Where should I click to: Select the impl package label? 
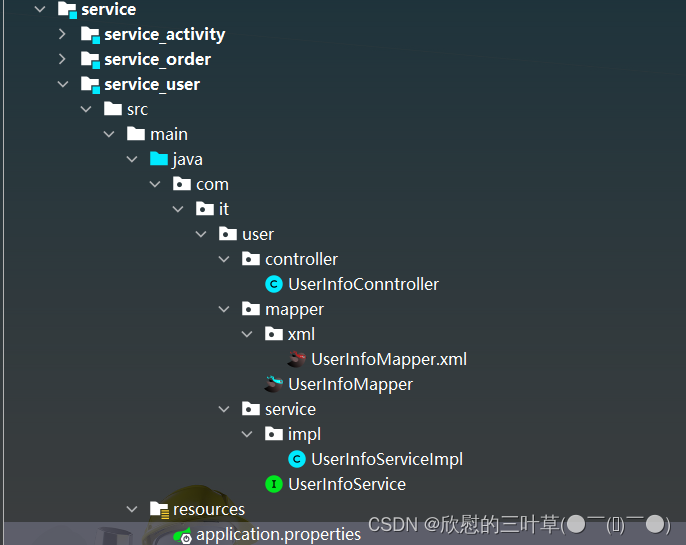click(x=304, y=435)
